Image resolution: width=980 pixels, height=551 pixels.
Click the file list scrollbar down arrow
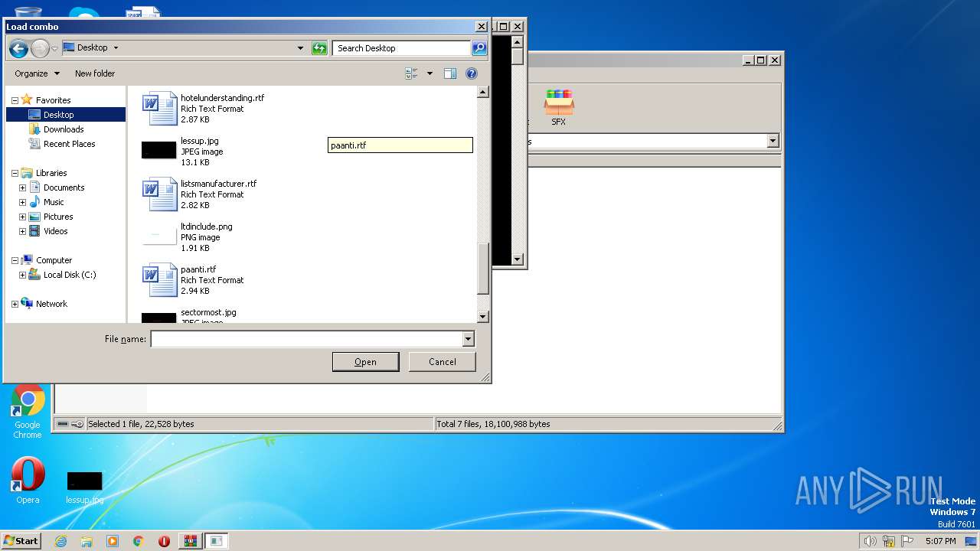tap(482, 317)
